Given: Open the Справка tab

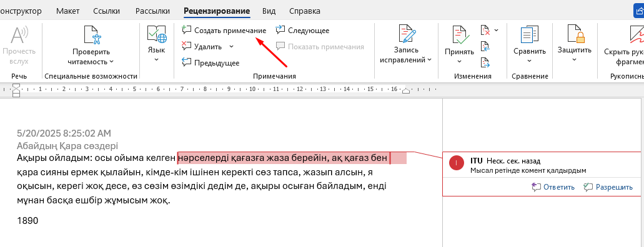Looking at the screenshot, I should [x=305, y=11].
